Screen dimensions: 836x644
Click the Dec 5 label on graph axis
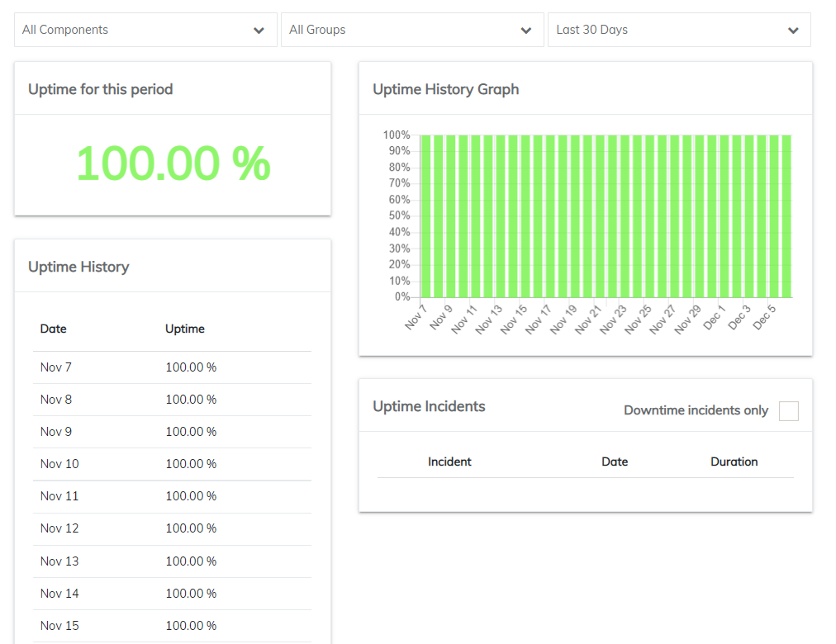tap(766, 317)
